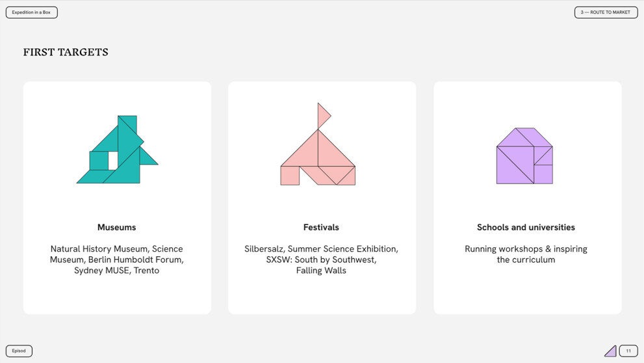Select the Natural History Museum description text
Viewport: 644px width, 363px height.
[x=117, y=260]
